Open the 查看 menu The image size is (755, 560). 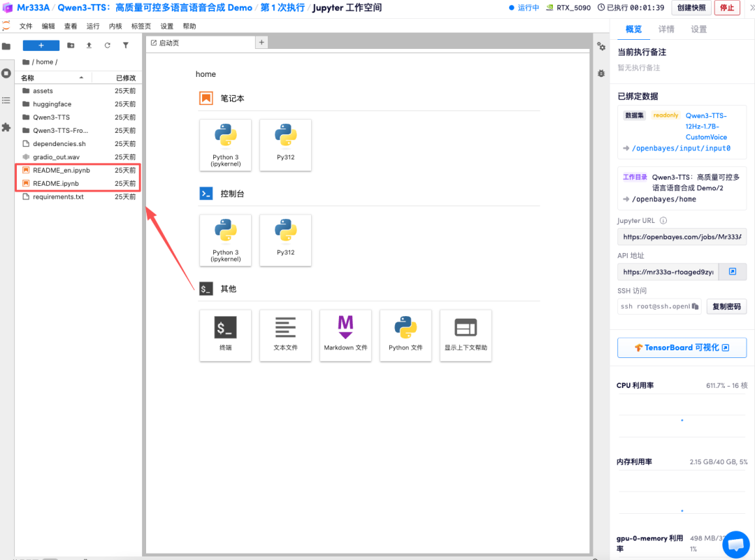click(x=71, y=26)
